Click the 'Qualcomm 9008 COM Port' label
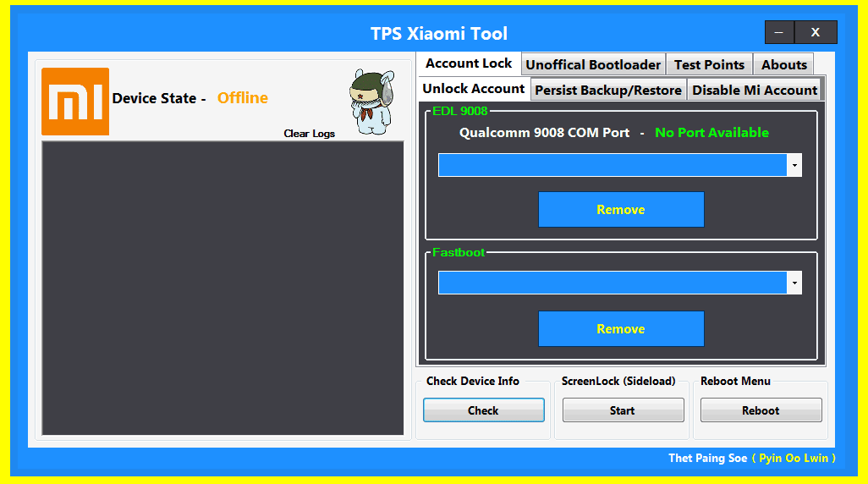The height and width of the screenshot is (484, 868). coord(544,133)
